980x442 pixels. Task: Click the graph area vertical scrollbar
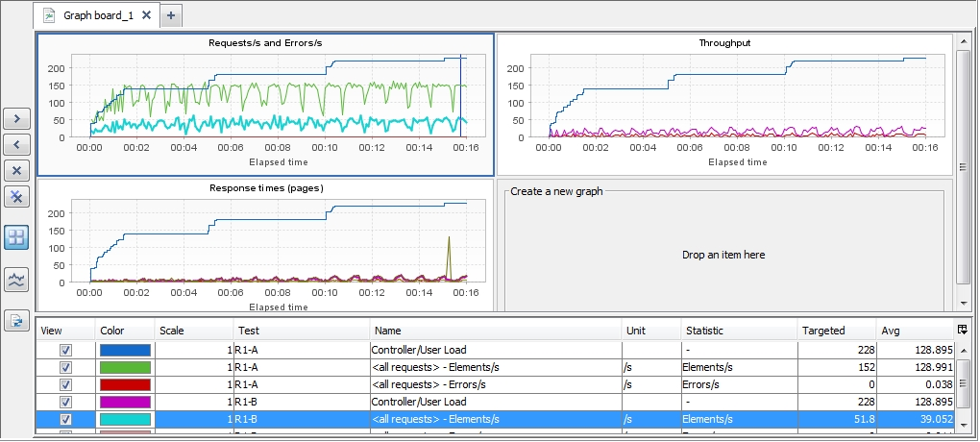(963, 163)
